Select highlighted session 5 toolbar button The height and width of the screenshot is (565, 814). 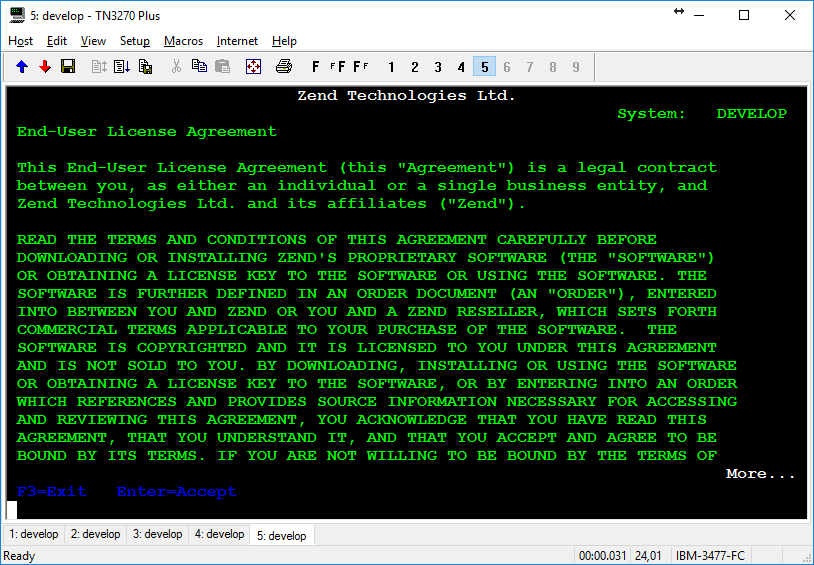tap(484, 67)
